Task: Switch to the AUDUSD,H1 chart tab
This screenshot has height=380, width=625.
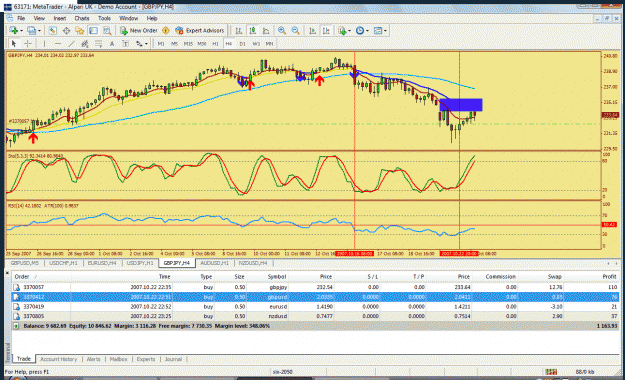Action: (x=214, y=263)
